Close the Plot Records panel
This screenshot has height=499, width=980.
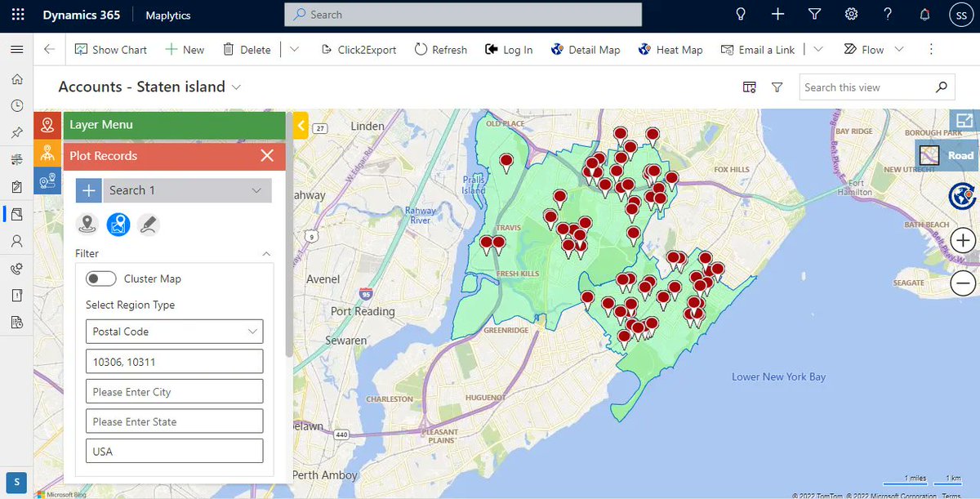(x=267, y=156)
